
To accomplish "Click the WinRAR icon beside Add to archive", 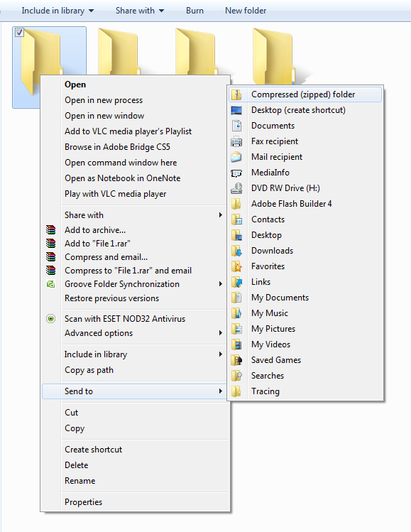I will click(50, 229).
